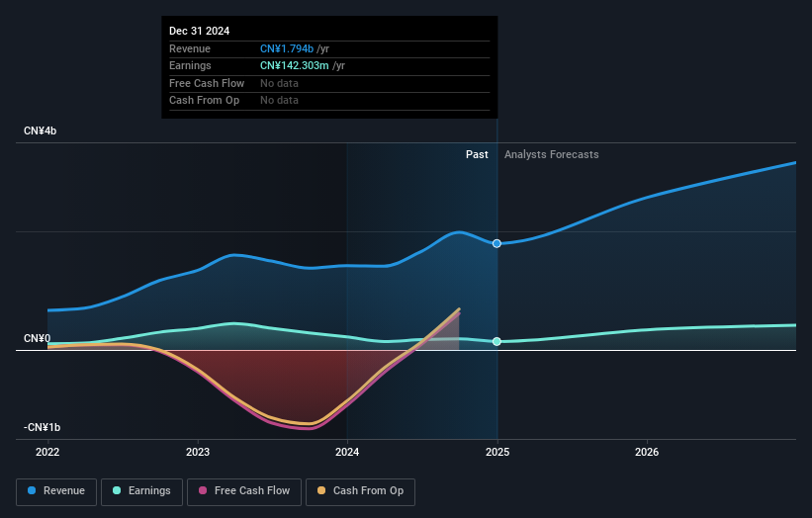Image resolution: width=812 pixels, height=518 pixels.
Task: Click the Free Cash Flow tooltip row
Action: [x=329, y=83]
